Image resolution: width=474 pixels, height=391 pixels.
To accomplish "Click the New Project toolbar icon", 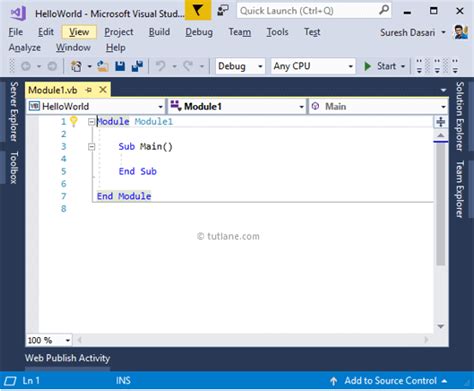I will coord(76,66).
